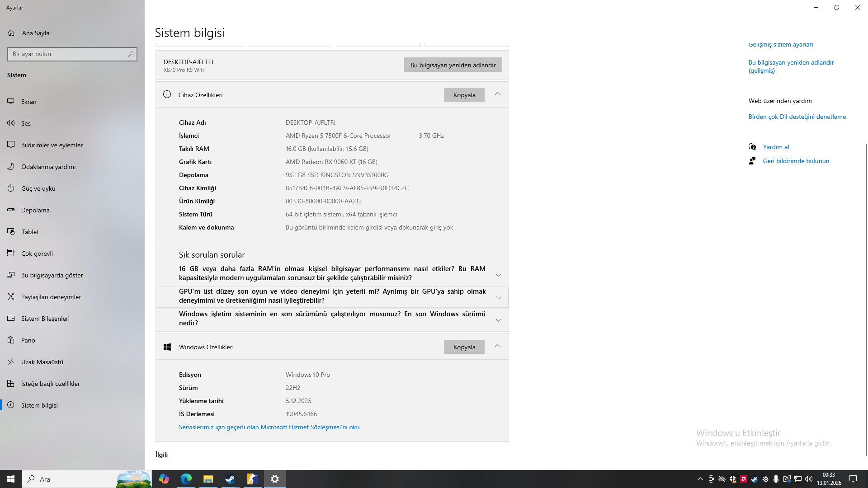Go to Ana Sayfa in Settings sidebar
868x488 pixels.
click(72, 33)
